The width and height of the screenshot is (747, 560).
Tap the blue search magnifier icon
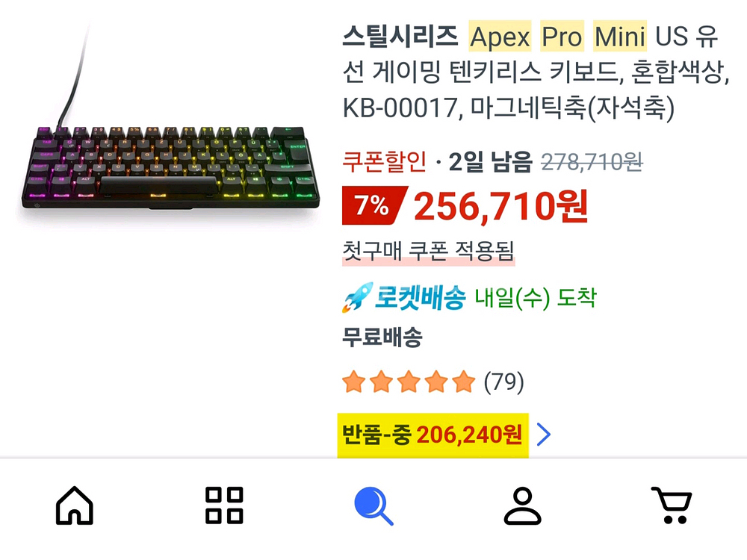(373, 505)
